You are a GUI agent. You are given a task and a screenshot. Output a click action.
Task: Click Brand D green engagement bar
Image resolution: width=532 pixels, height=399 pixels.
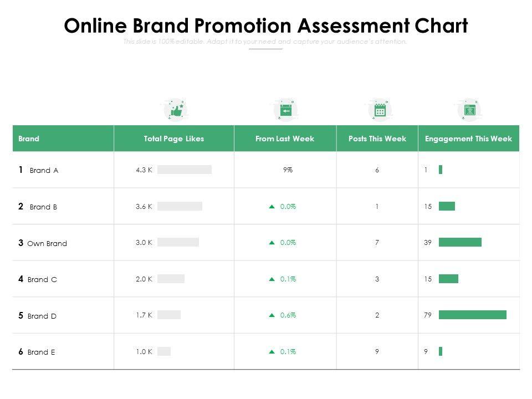tap(472, 315)
